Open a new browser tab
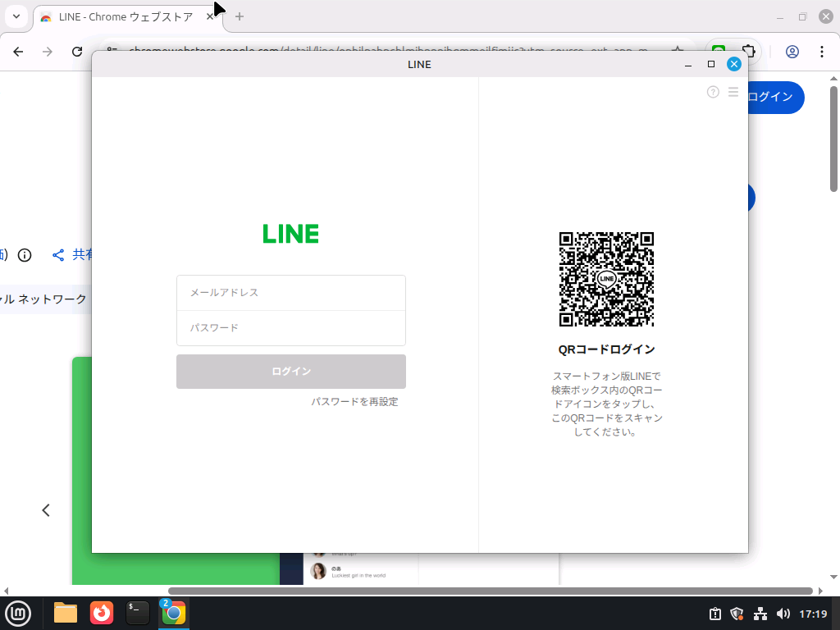This screenshot has height=630, width=840. click(238, 16)
